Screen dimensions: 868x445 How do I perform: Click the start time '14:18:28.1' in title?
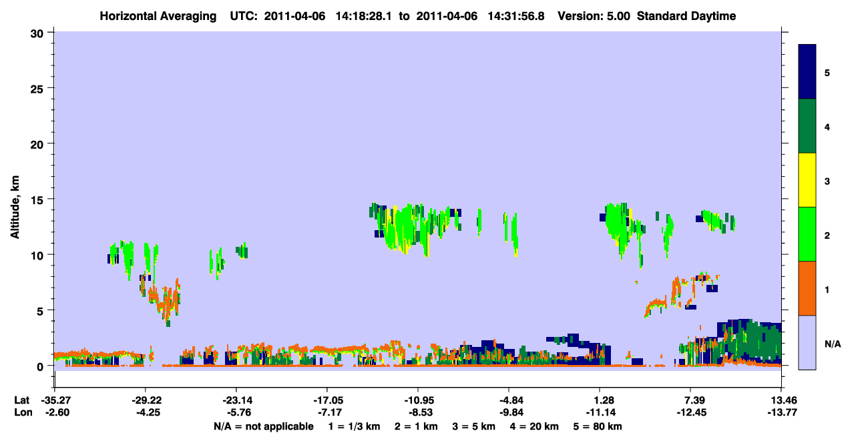point(365,16)
